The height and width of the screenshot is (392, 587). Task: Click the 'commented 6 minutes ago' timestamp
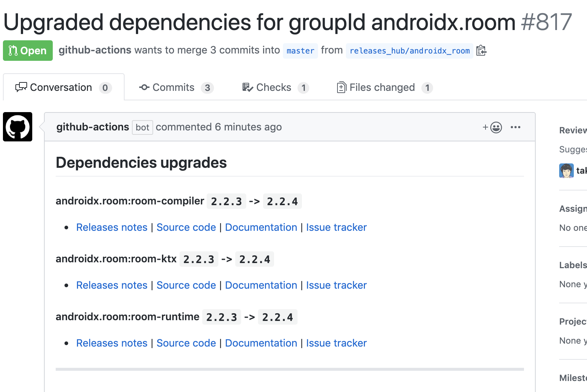click(x=219, y=127)
